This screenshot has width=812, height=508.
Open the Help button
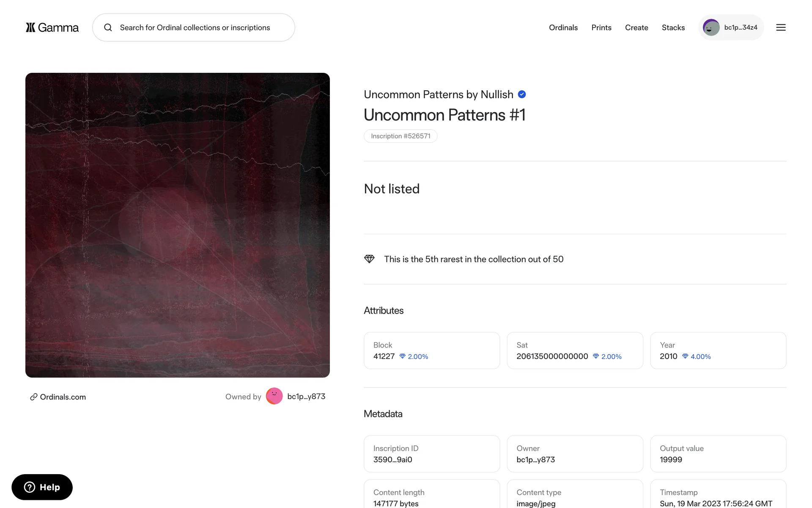click(x=42, y=487)
